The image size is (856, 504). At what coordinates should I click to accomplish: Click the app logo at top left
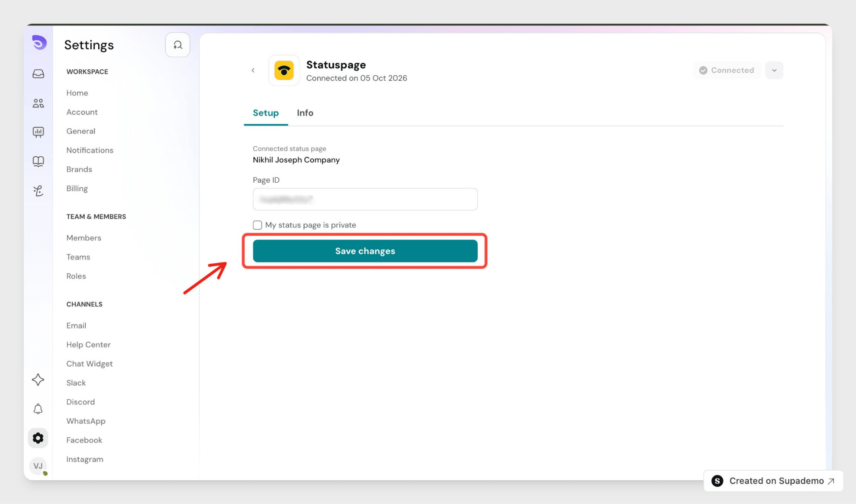[39, 43]
